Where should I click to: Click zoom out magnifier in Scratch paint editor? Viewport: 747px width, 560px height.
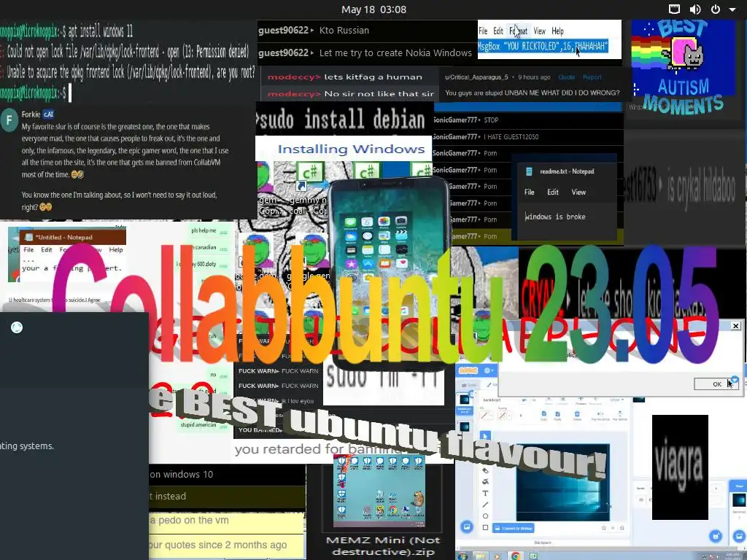pyautogui.click(x=603, y=528)
